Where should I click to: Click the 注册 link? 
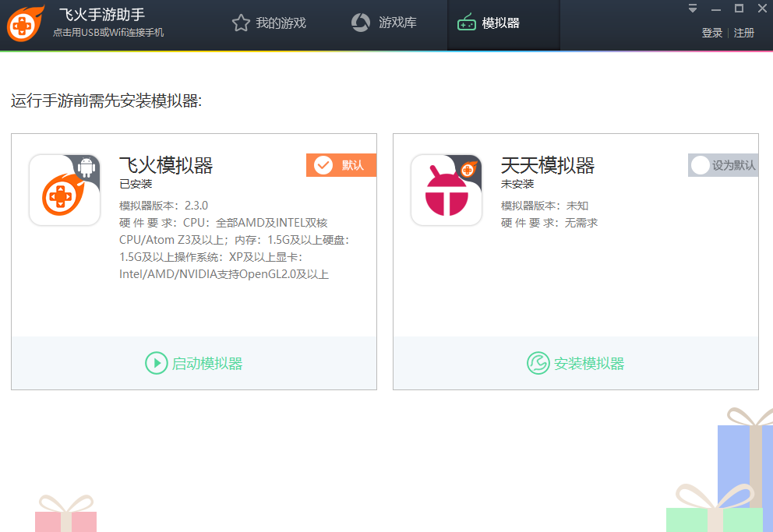744,33
